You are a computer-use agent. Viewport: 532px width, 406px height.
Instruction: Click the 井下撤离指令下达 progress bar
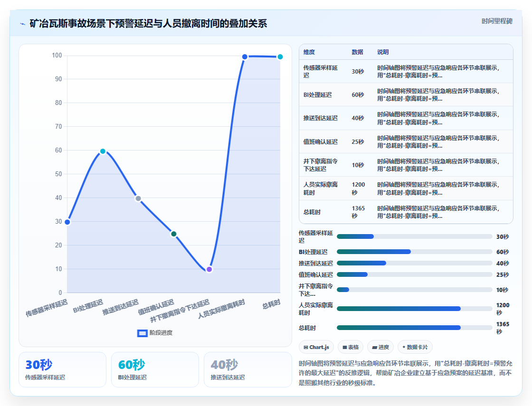pos(415,290)
